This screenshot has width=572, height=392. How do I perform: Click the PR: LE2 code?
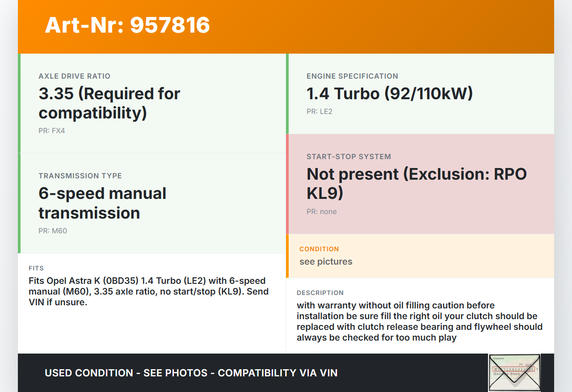click(x=320, y=112)
